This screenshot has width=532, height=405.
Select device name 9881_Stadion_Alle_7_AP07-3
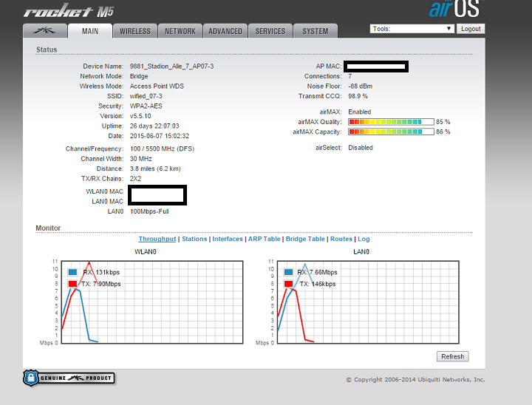[171, 67]
